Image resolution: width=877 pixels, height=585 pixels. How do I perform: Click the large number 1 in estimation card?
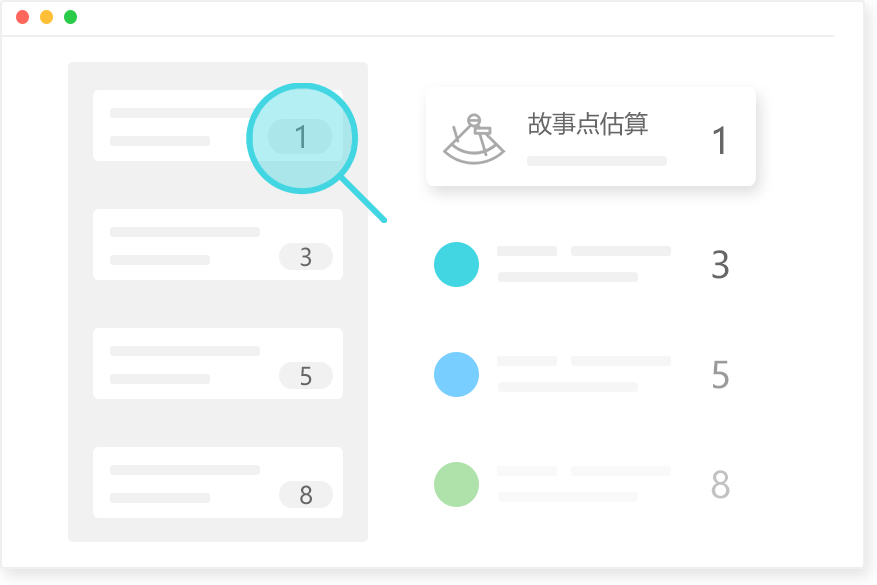pos(719,141)
